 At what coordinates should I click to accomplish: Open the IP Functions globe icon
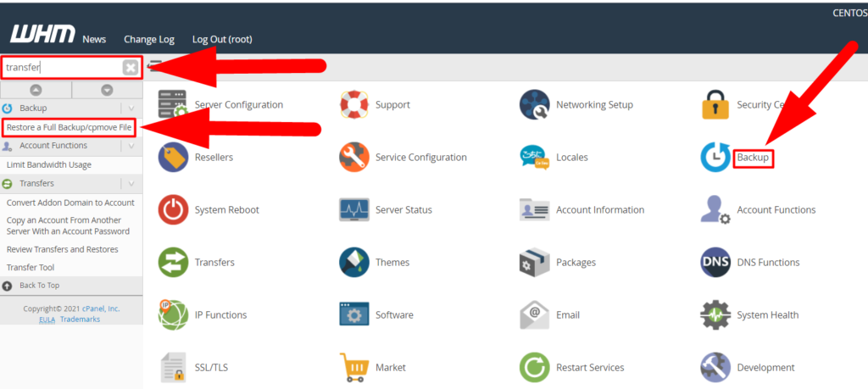click(173, 315)
